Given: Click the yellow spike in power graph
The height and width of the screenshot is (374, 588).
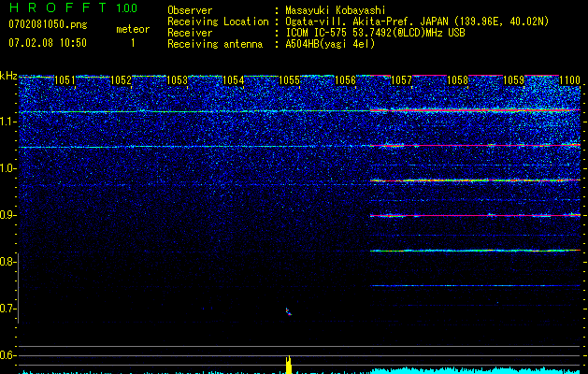Looking at the screenshot, I should click(289, 364).
